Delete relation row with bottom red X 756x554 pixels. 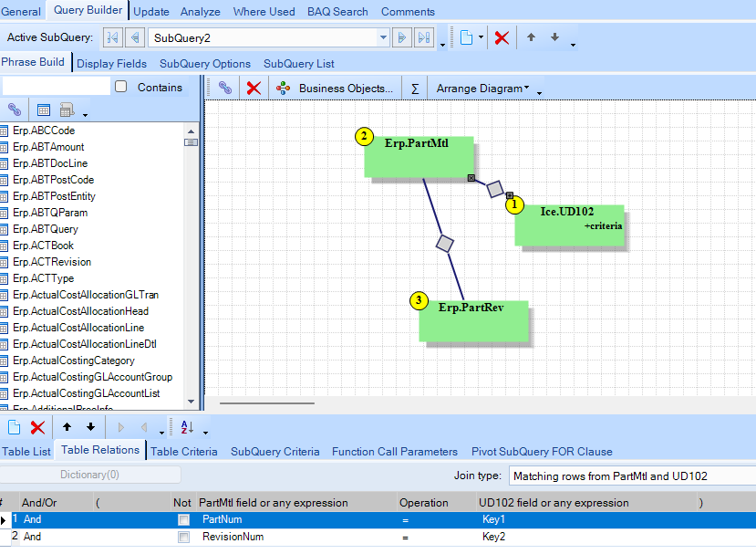[37, 427]
